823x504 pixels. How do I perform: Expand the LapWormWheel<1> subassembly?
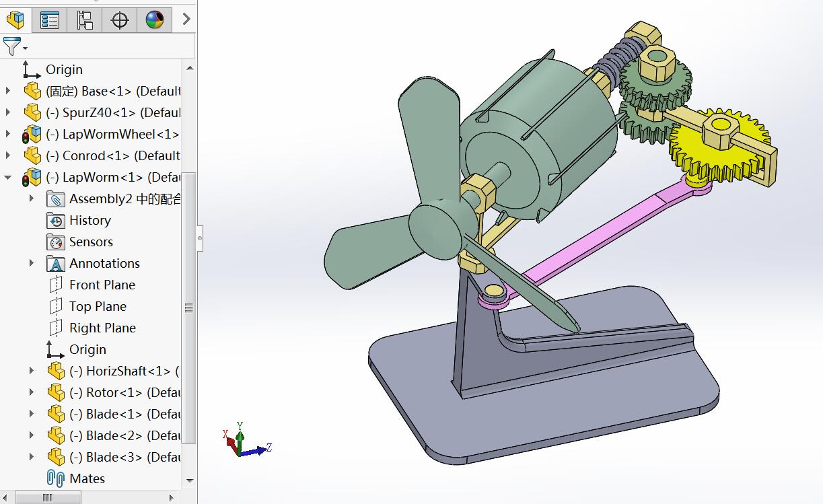click(x=8, y=134)
